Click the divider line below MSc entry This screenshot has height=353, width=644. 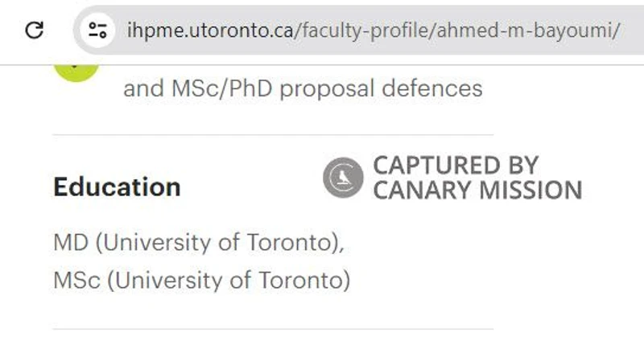[273, 329]
